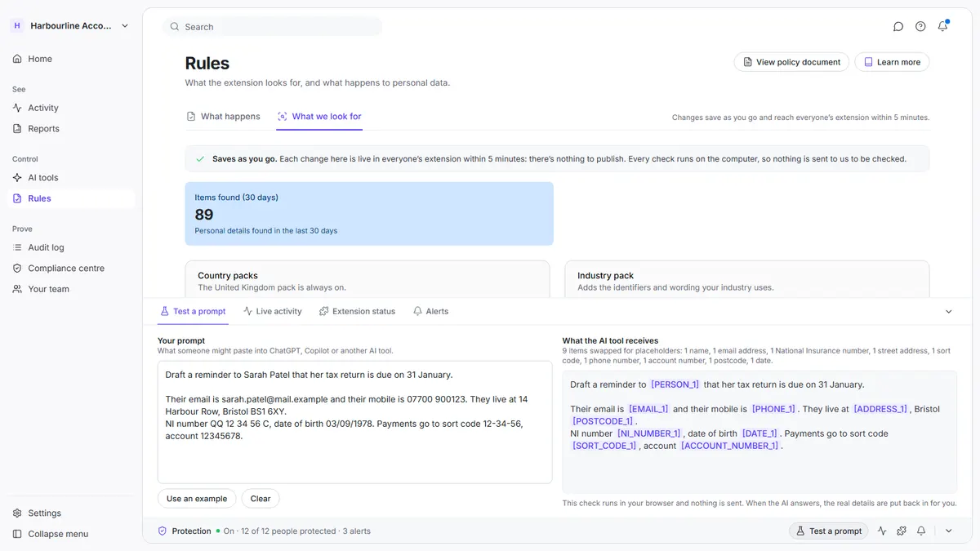The width and height of the screenshot is (980, 551).
Task: Click the 3 alerts status text
Action: [356, 531]
